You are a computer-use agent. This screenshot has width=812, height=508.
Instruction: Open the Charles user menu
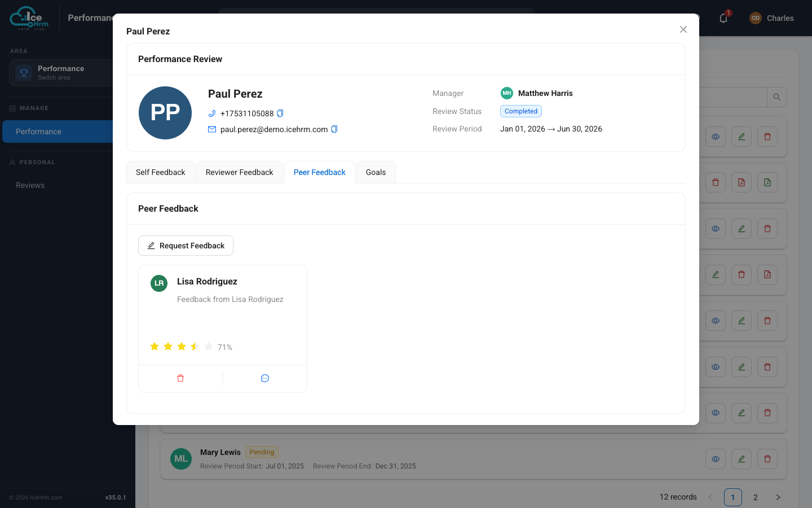pyautogui.click(x=771, y=18)
